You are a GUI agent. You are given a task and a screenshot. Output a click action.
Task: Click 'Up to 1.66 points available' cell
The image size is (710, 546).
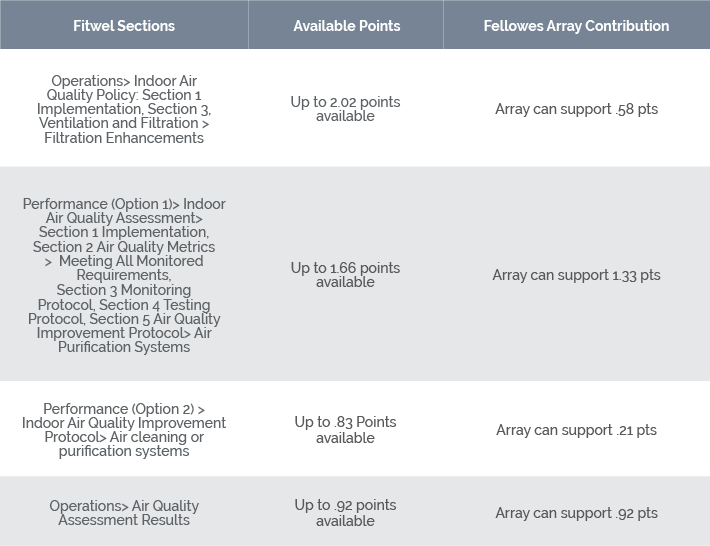point(346,274)
